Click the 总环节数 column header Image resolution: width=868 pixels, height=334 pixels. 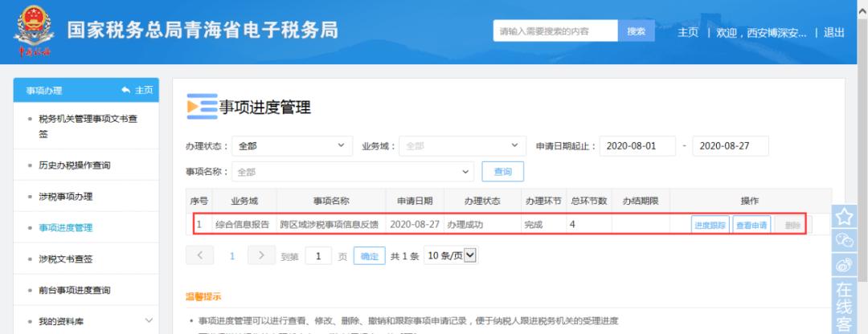[x=589, y=201]
